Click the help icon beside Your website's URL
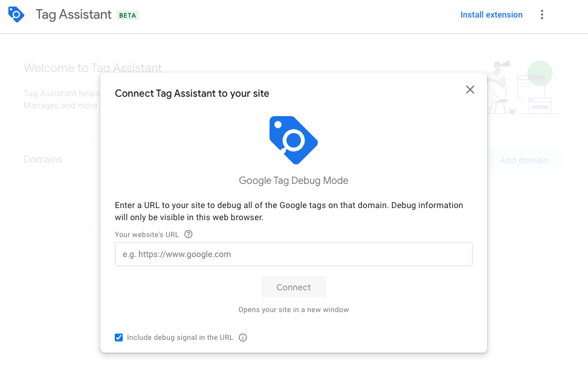 click(x=189, y=234)
